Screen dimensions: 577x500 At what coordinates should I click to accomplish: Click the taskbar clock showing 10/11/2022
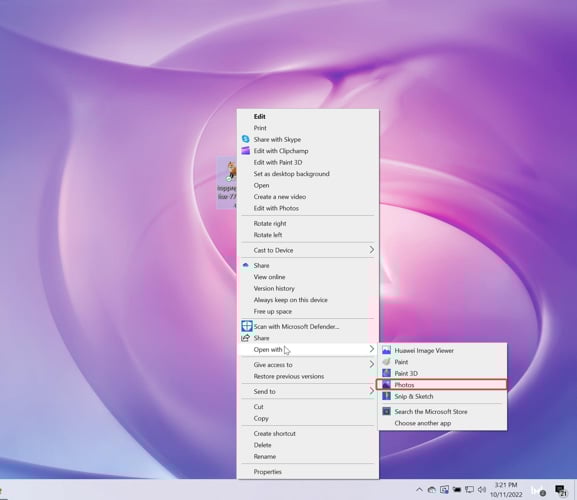click(x=506, y=490)
